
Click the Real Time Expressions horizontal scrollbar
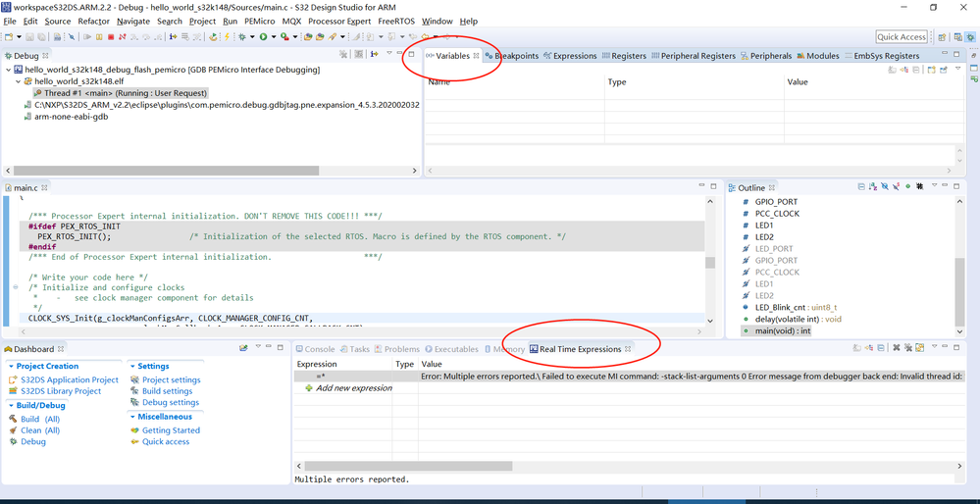point(408,466)
